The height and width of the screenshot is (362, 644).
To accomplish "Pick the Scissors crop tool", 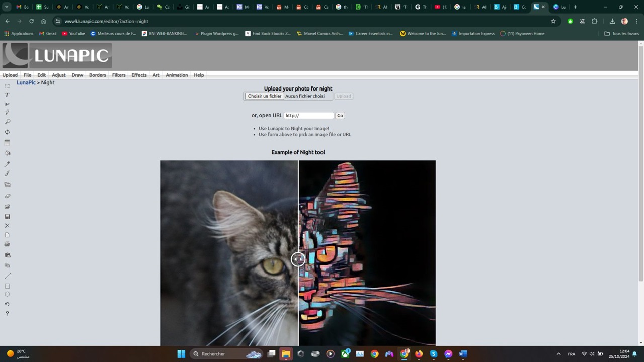I will point(7,104).
